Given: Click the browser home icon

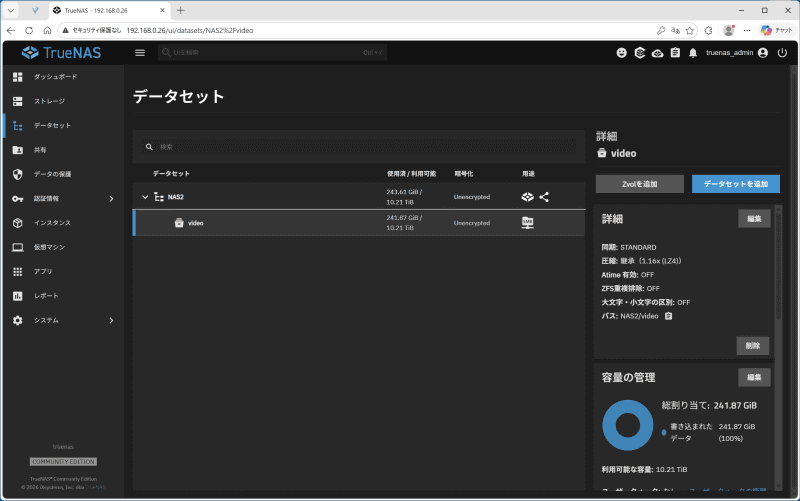Looking at the screenshot, I should pos(47,31).
